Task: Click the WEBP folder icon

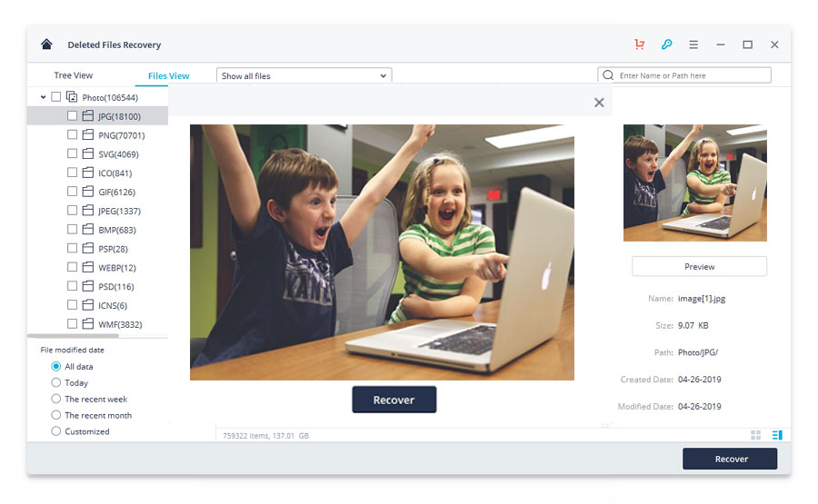Action: coord(88,267)
